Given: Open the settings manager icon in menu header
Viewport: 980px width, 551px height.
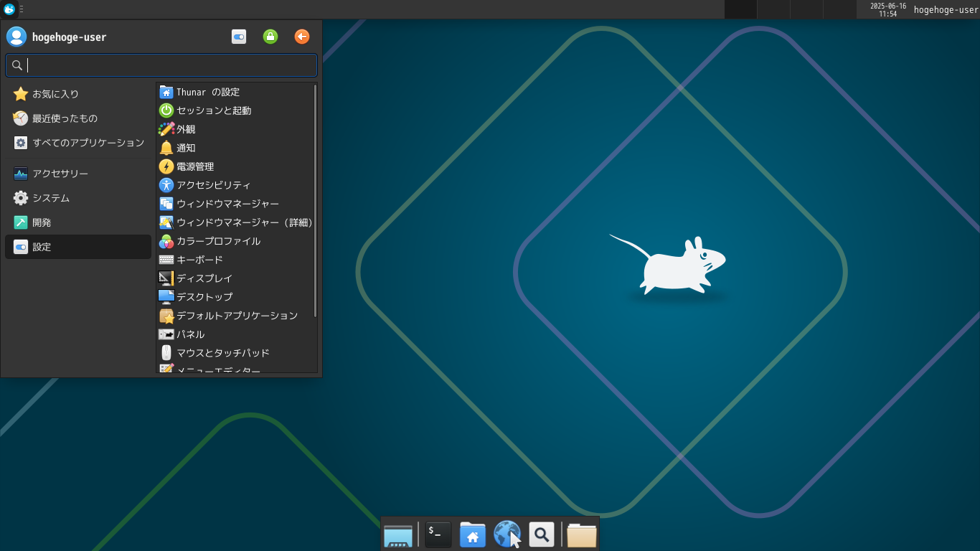Looking at the screenshot, I should (239, 37).
